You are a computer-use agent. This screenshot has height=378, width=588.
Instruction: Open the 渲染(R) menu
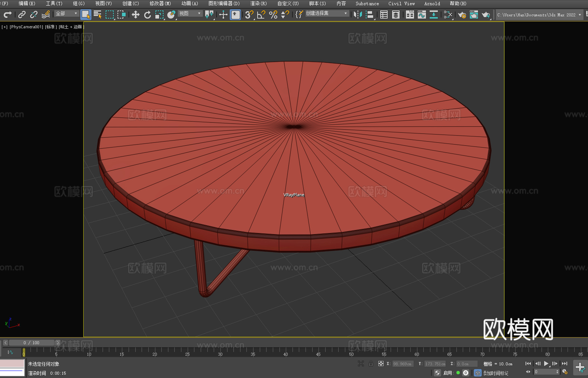coord(258,3)
